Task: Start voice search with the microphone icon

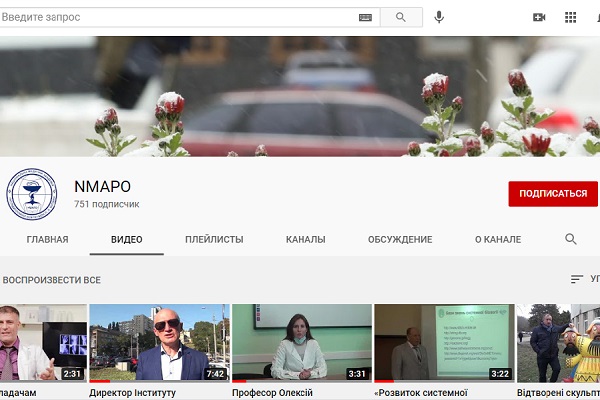Action: [439, 17]
